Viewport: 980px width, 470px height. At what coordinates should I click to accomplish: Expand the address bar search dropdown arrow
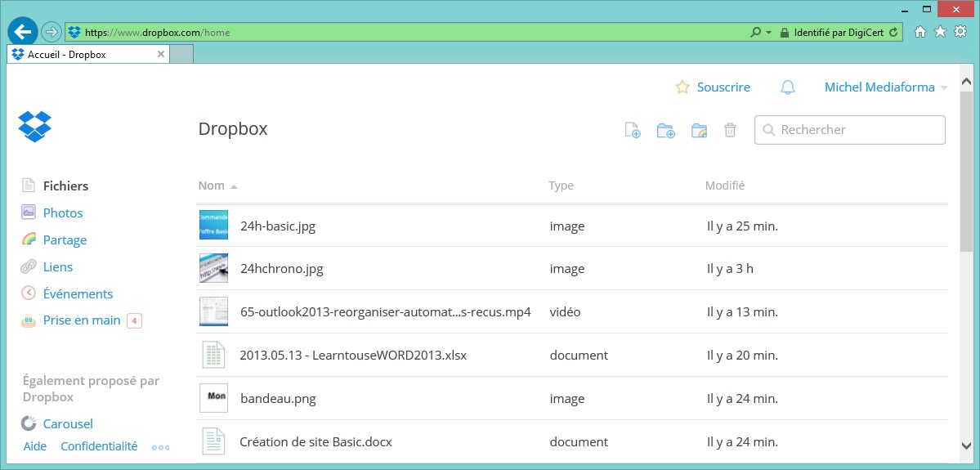[x=768, y=33]
